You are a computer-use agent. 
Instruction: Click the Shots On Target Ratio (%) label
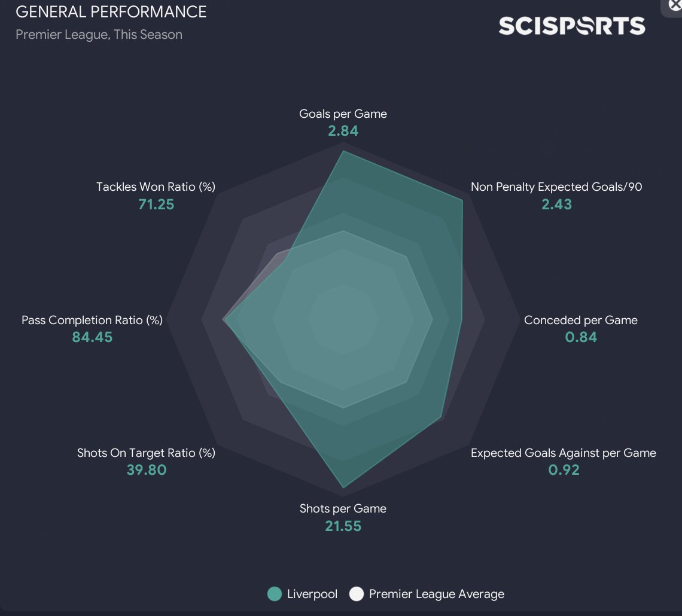pos(146,453)
